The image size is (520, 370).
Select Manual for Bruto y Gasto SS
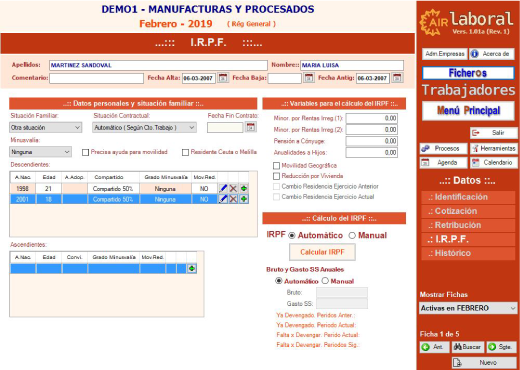tap(325, 281)
